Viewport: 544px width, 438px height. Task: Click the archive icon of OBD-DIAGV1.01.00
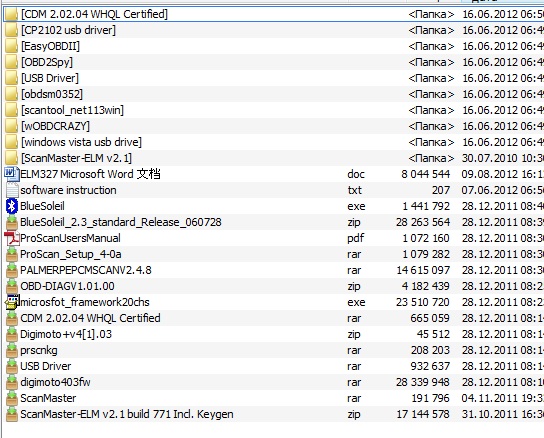coord(12,286)
